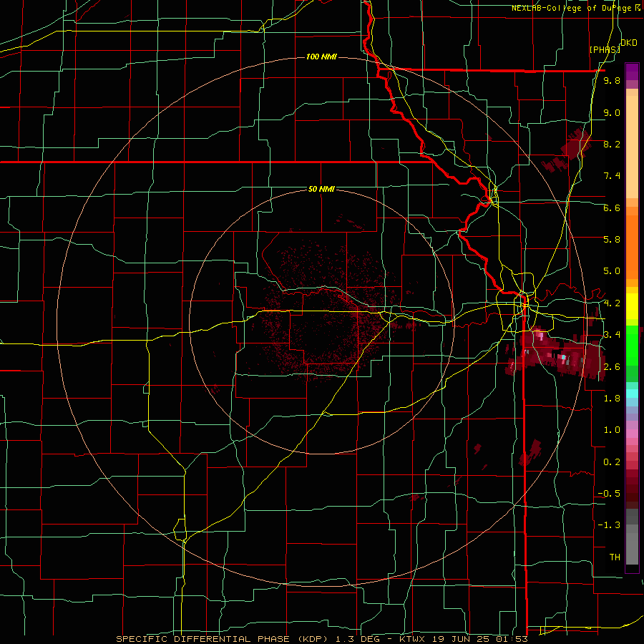644x644 pixels.
Task: Click the -1.3 scale value
Action: (x=609, y=525)
